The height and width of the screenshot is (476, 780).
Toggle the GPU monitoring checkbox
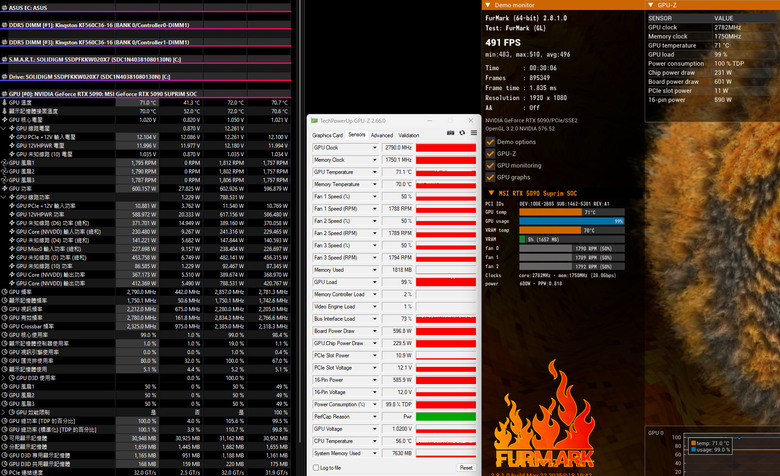[490, 166]
